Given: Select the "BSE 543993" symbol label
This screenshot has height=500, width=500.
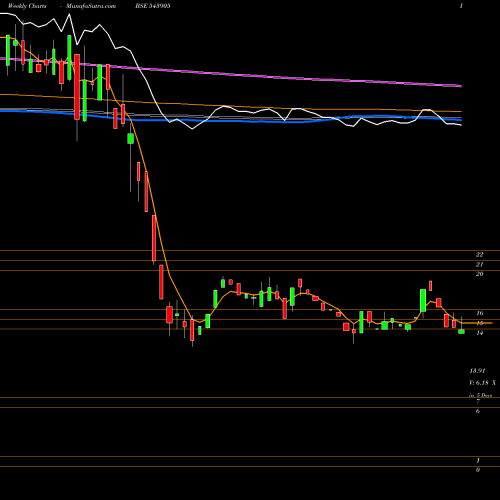Looking at the screenshot, I should pyautogui.click(x=153, y=6).
